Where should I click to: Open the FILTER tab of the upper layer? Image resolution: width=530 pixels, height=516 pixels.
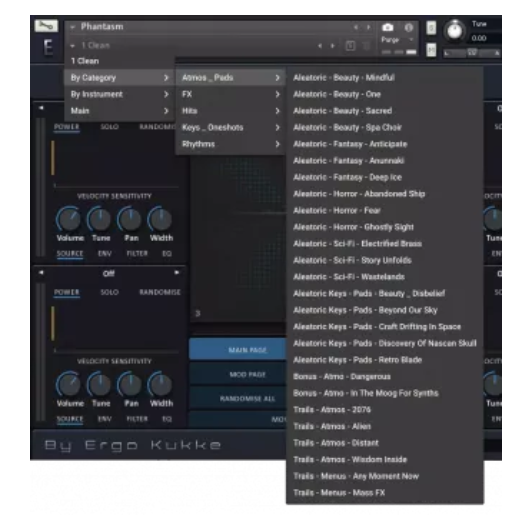(137, 253)
